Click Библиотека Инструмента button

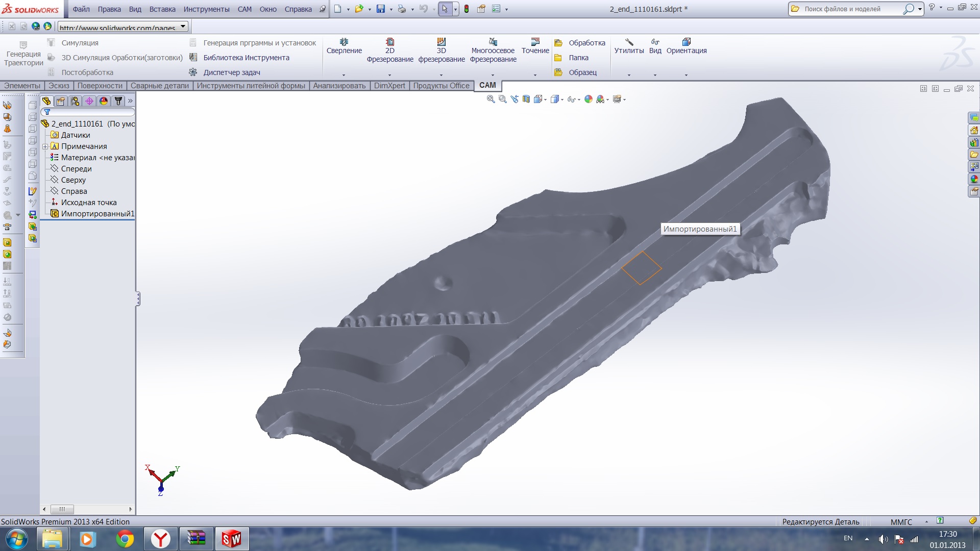tap(246, 58)
